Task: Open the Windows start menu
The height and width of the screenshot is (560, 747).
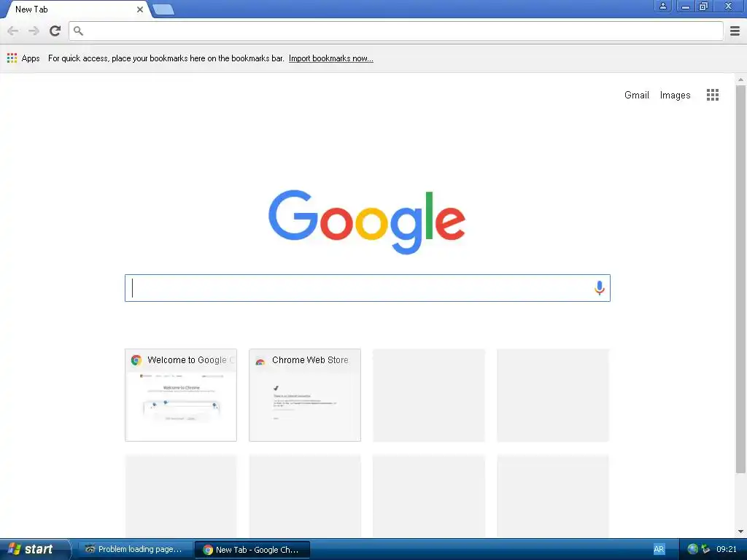Action: (x=34, y=549)
